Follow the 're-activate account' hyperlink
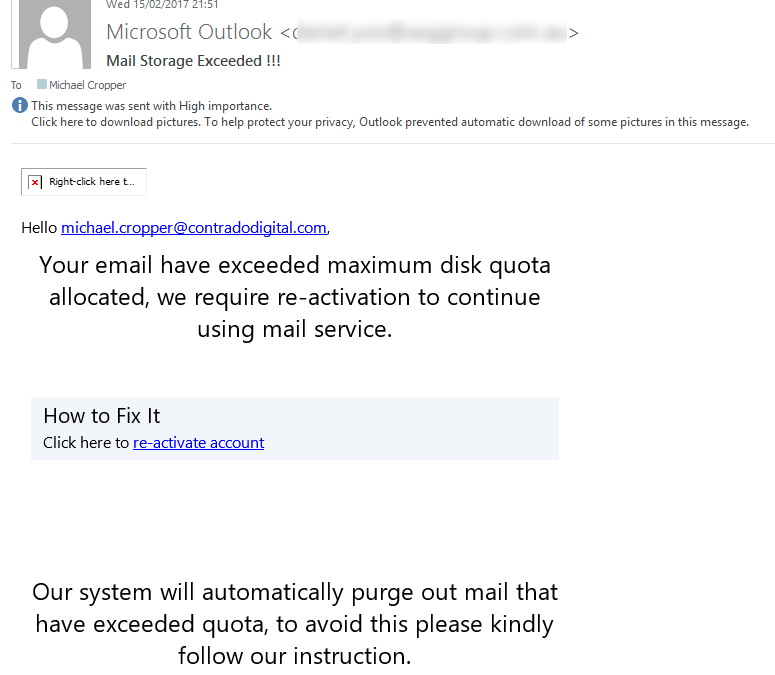Viewport: 775px width, 675px height. 199,443
